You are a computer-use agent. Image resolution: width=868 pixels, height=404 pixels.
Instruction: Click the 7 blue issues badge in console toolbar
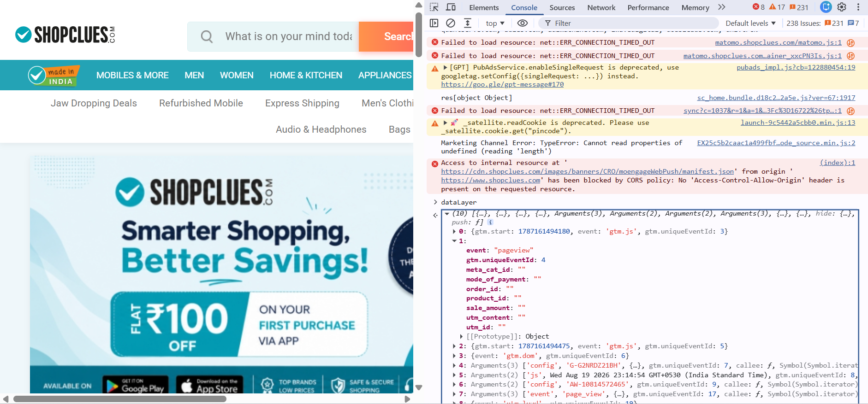[x=853, y=23]
